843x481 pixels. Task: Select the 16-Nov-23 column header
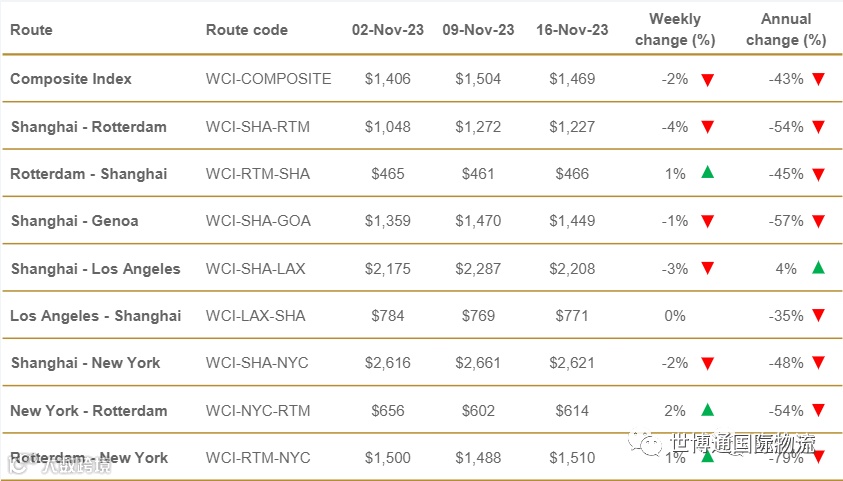pyautogui.click(x=572, y=30)
